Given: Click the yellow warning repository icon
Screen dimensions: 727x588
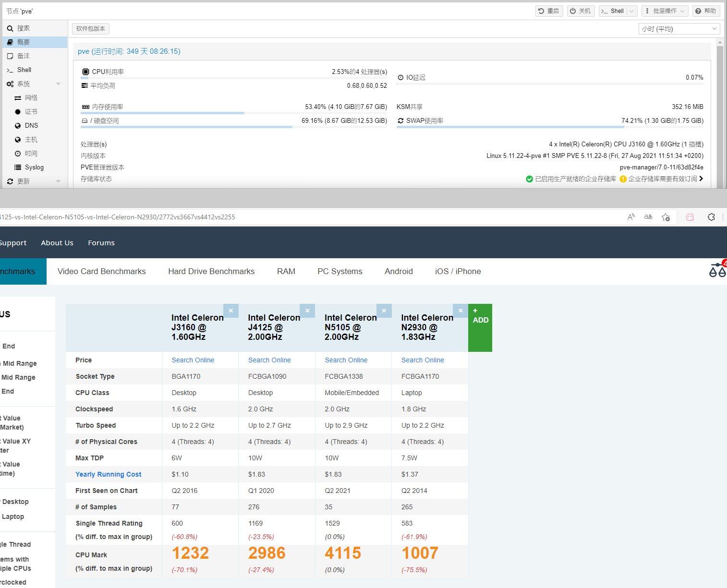Looking at the screenshot, I should [623, 179].
